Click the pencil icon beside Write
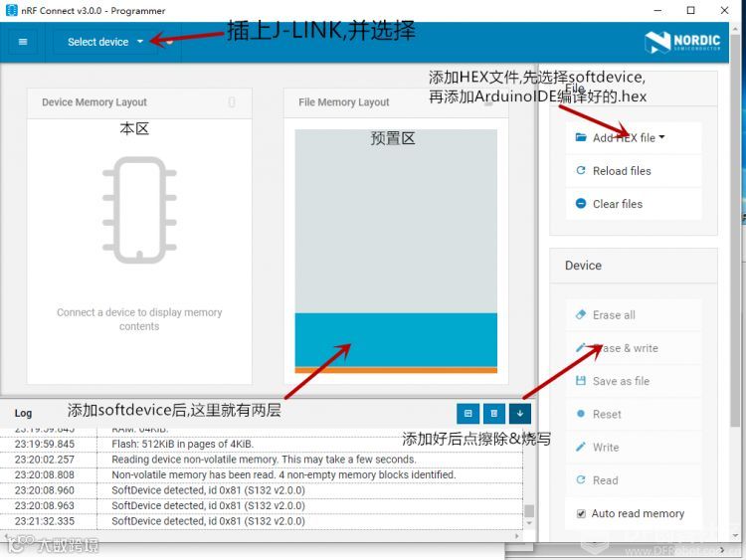The width and height of the screenshot is (746, 560). coord(581,447)
